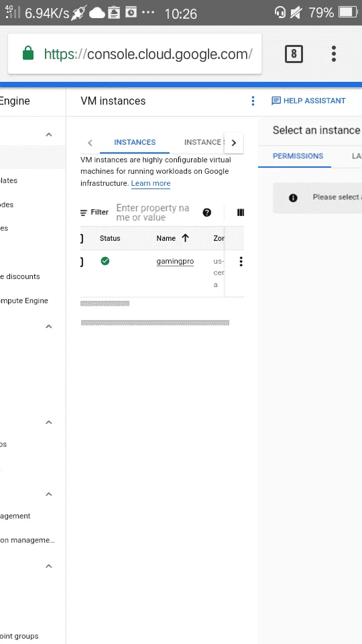Select the gamingpro instance checkbox

click(81, 262)
